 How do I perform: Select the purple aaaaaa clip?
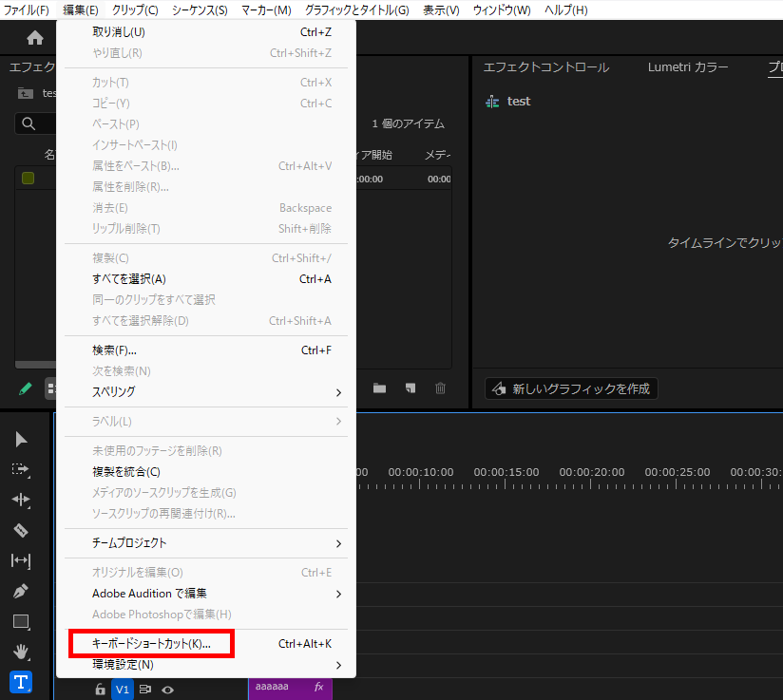(x=290, y=689)
